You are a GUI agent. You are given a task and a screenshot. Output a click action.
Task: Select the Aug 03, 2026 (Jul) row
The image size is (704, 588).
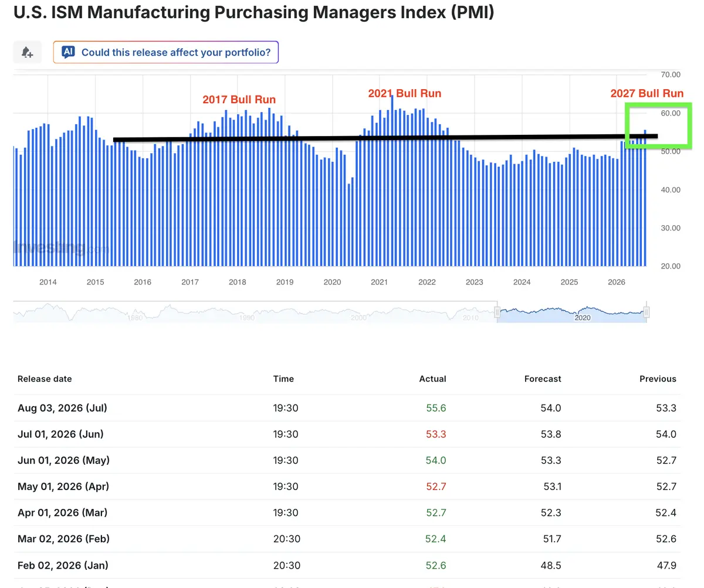347,407
